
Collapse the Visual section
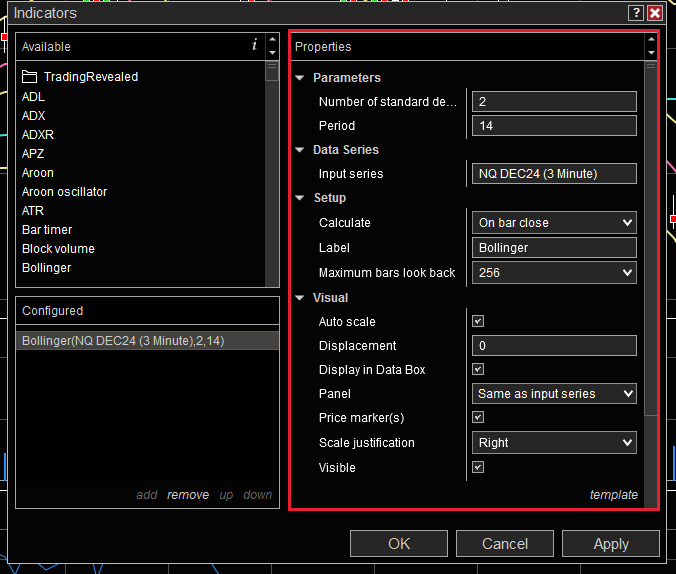[x=300, y=298]
